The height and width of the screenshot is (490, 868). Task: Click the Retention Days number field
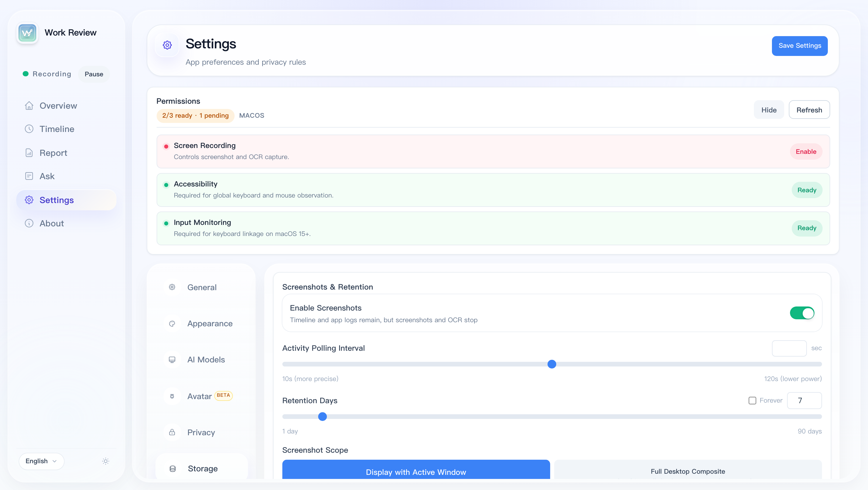804,400
